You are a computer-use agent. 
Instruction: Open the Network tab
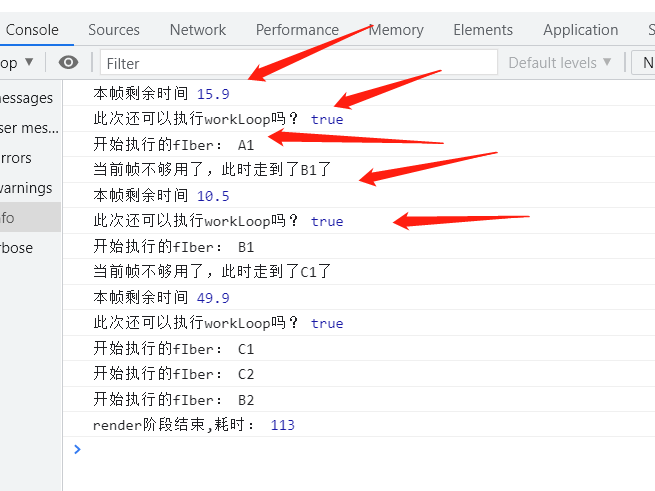198,30
